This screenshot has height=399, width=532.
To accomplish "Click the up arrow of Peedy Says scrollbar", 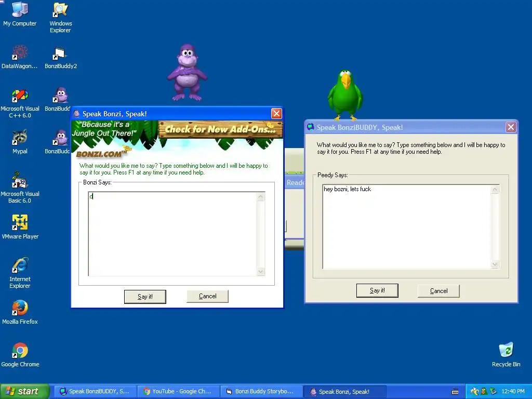I will point(495,190).
